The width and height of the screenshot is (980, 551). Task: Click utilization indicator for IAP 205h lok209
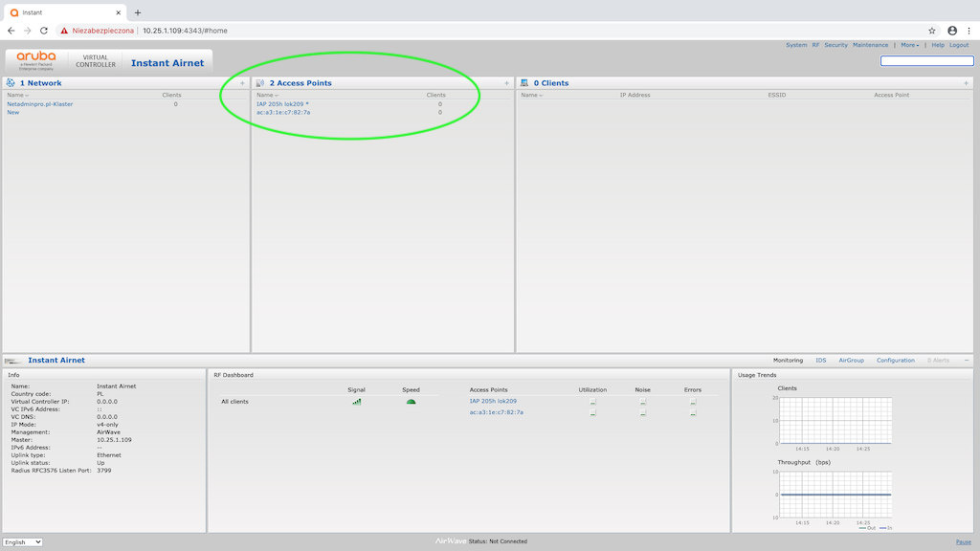click(x=592, y=403)
